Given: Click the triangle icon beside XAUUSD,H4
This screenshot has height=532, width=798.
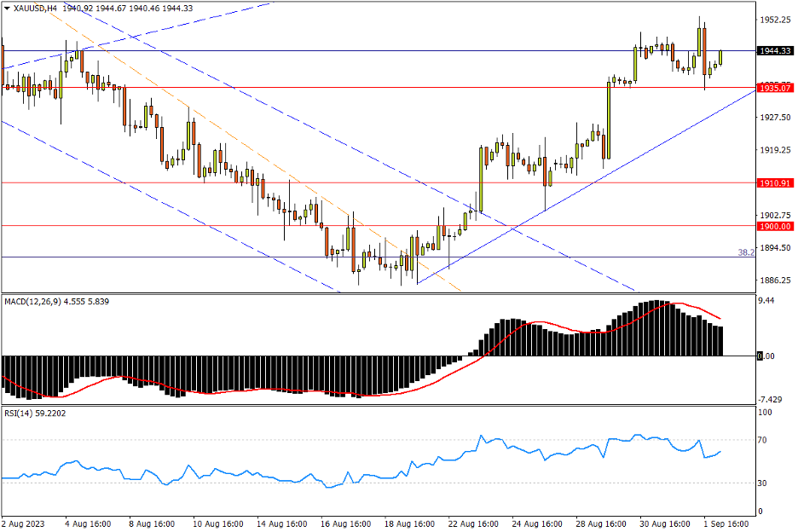Looking at the screenshot, I should click(7, 8).
